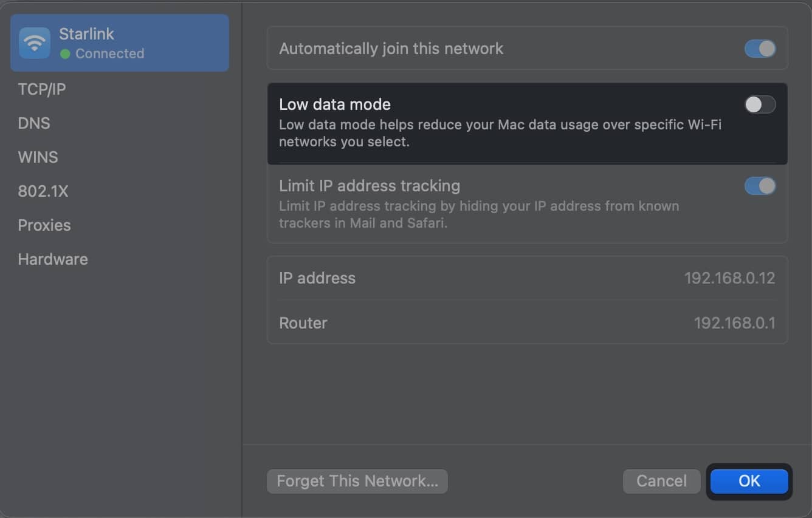Turn off Limit IP address tracking switch
Image resolution: width=812 pixels, height=518 pixels.
tap(760, 186)
